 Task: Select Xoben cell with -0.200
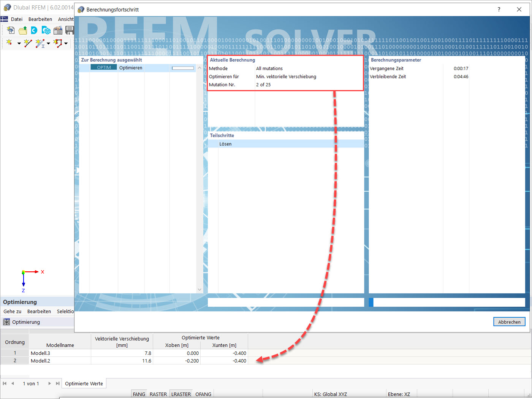(177, 361)
